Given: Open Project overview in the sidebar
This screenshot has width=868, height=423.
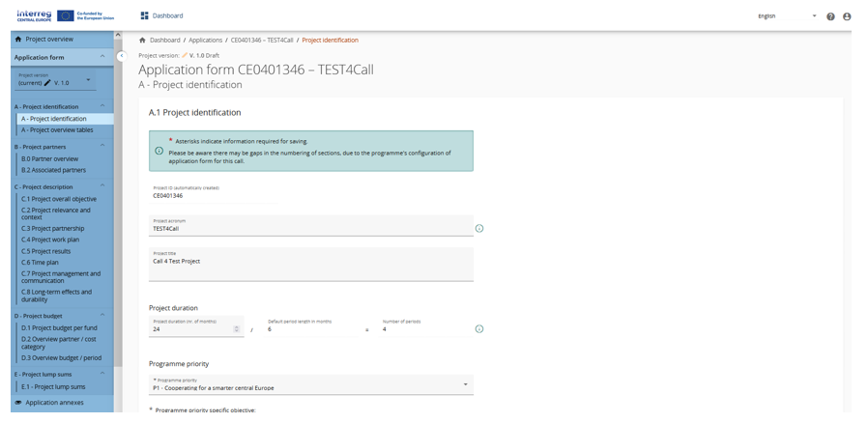Looking at the screenshot, I should click(x=48, y=40).
